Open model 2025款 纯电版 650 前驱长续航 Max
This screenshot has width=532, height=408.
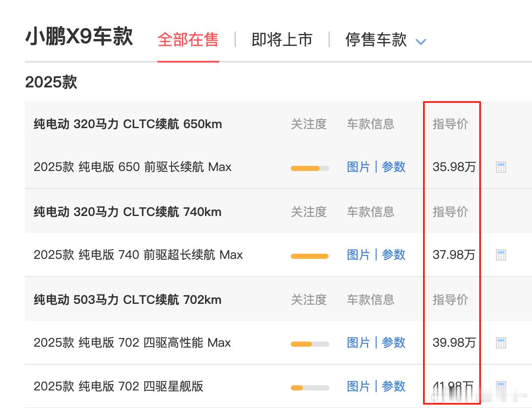pyautogui.click(x=133, y=167)
